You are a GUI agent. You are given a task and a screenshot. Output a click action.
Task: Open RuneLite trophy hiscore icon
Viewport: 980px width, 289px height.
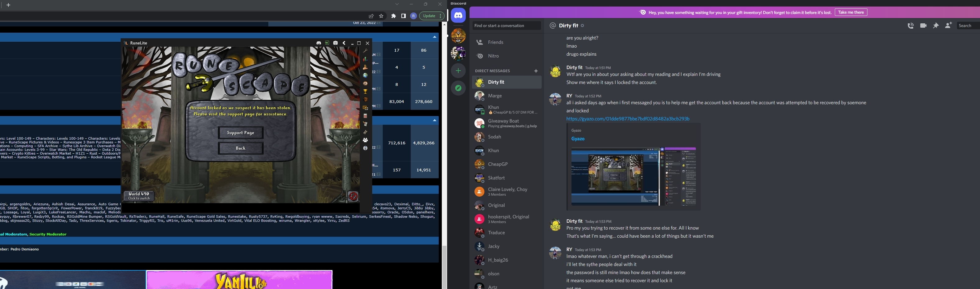365,91
